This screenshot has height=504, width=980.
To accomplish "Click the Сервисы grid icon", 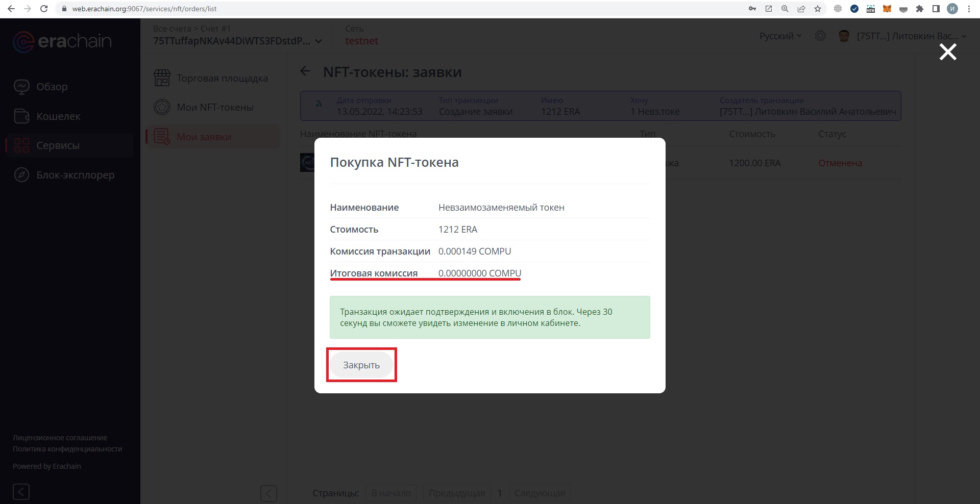I will coord(21,145).
